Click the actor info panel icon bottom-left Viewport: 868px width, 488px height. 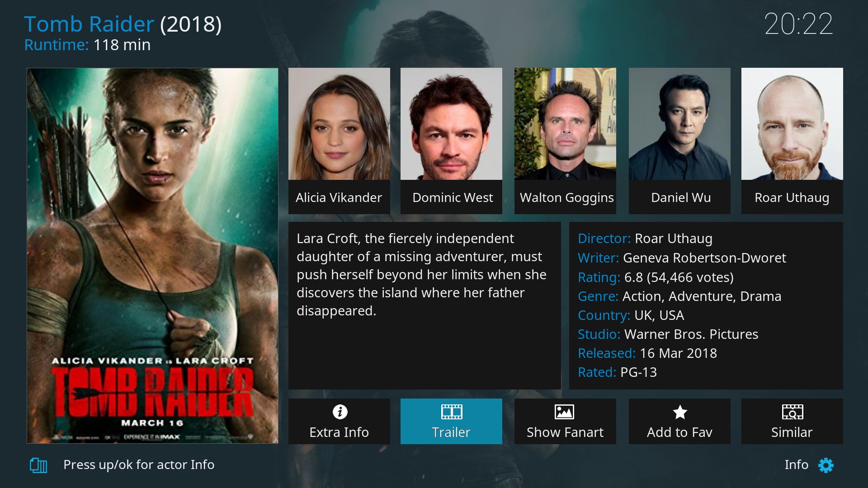tap(37, 465)
